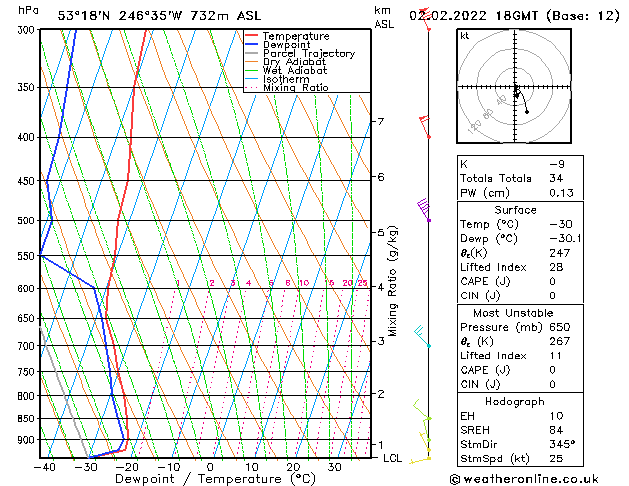This screenshot has width=629, height=486.
Task: Click the red Temperature line legend swatch
Action: click(x=252, y=36)
